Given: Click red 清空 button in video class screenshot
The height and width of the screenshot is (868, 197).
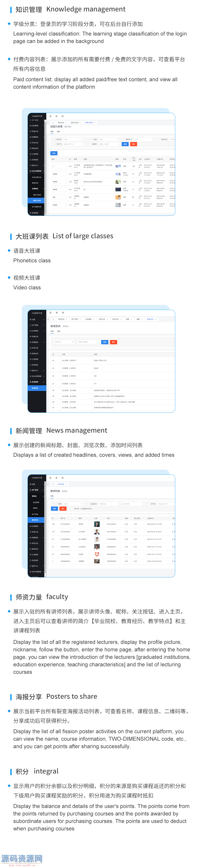Looking at the screenshot, I should pyautogui.click(x=134, y=144).
